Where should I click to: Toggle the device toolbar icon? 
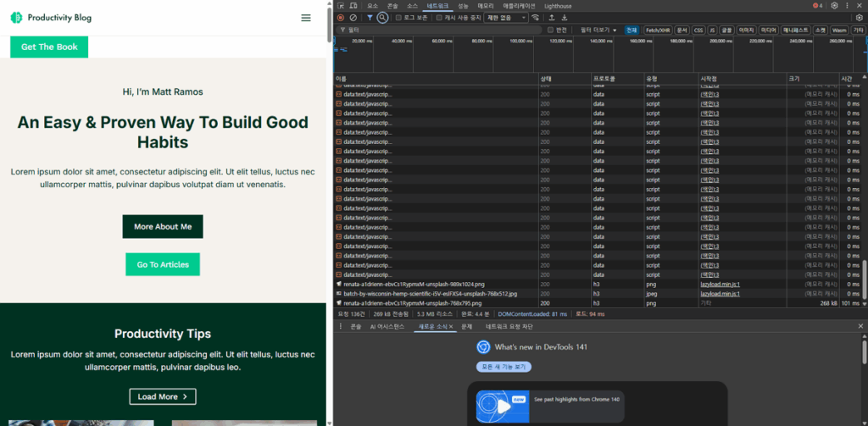point(353,5)
